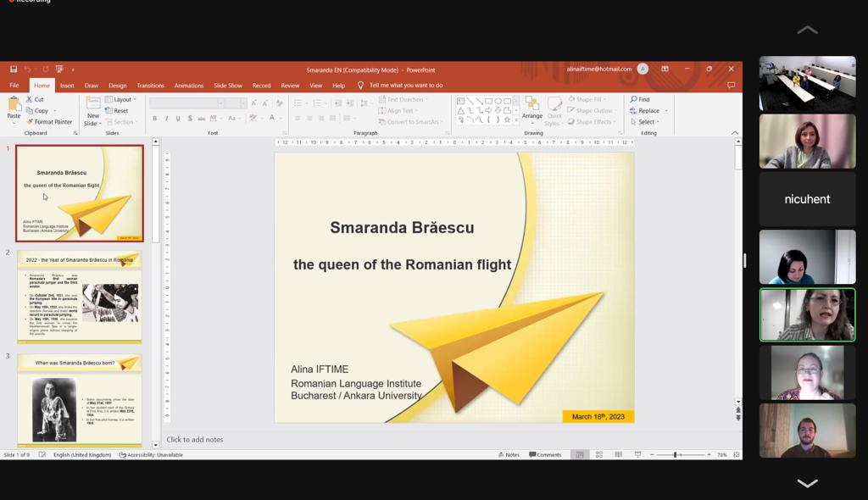
Task: Select the triangle shape in the gallery
Action: tap(460, 111)
